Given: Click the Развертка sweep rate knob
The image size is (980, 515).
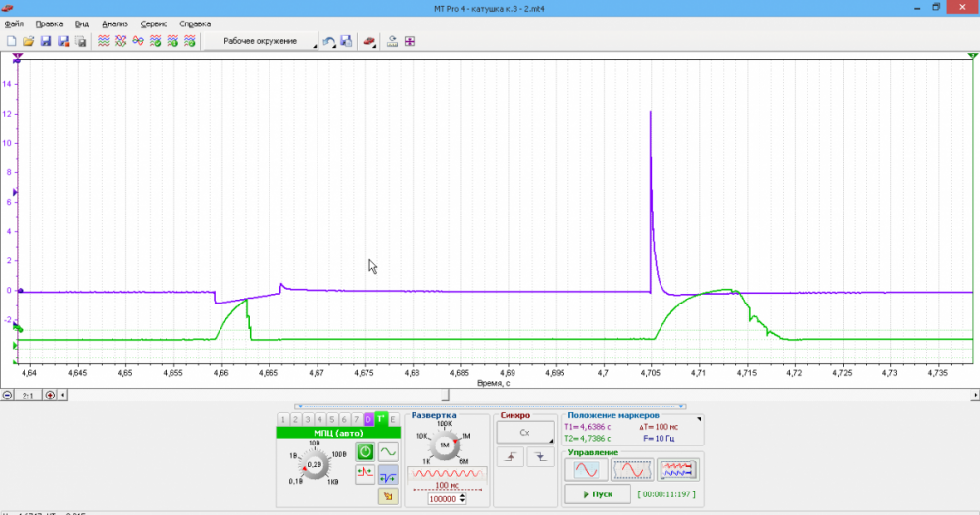Looking at the screenshot, I should pyautogui.click(x=444, y=445).
